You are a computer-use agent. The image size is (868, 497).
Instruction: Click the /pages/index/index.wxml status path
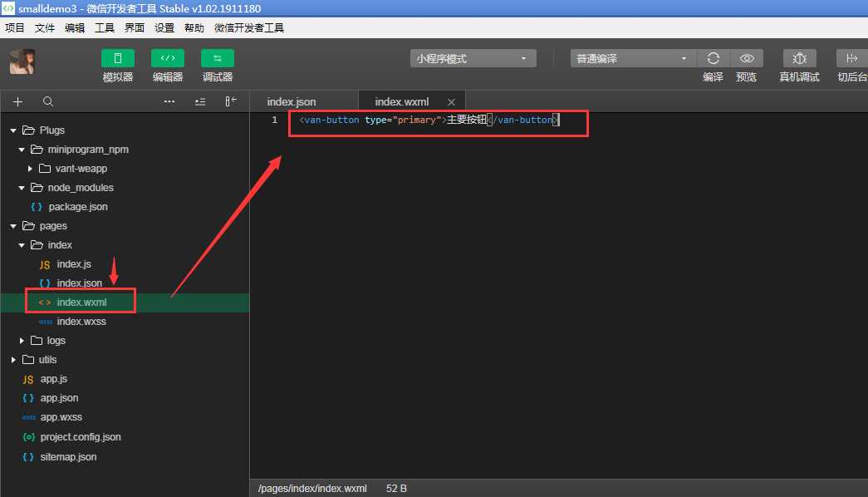[312, 488]
